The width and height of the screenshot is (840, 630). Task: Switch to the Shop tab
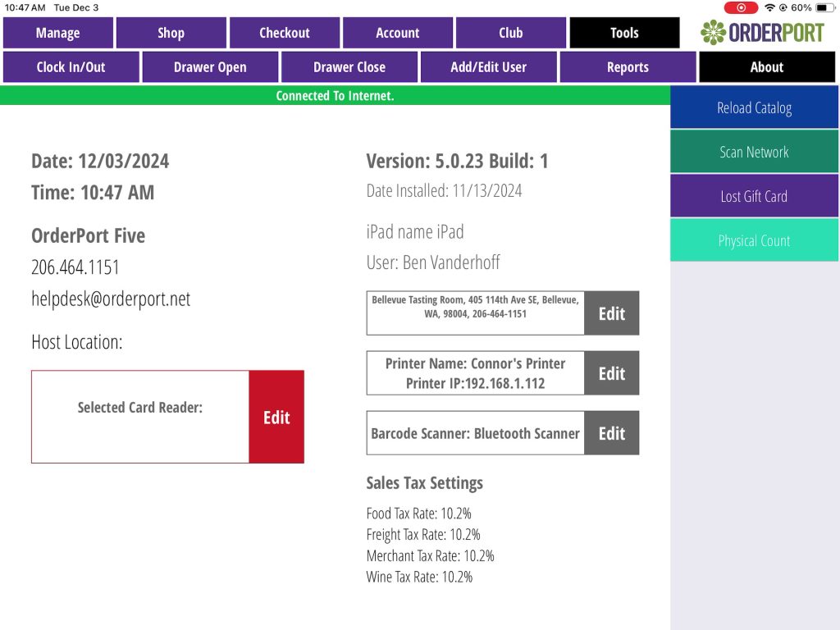tap(171, 33)
